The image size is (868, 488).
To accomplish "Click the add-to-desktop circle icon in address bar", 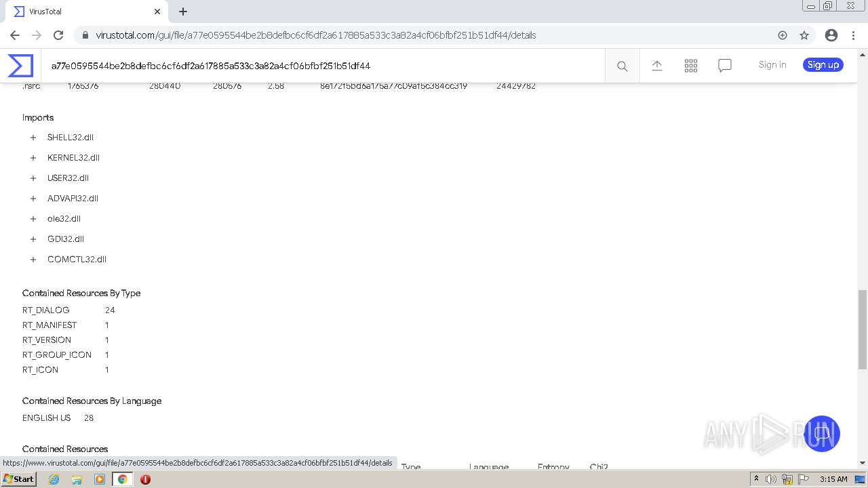I will [x=783, y=35].
